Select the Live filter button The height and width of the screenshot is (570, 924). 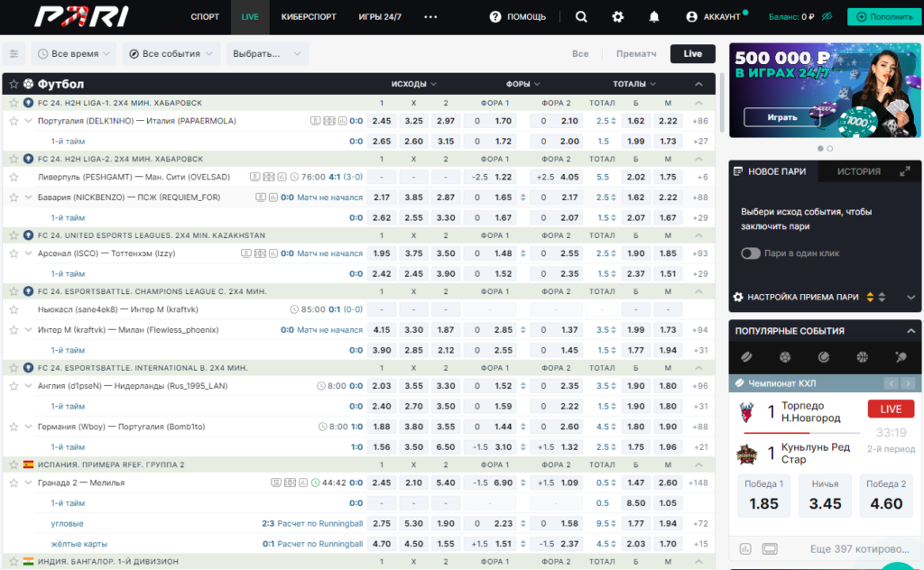692,53
